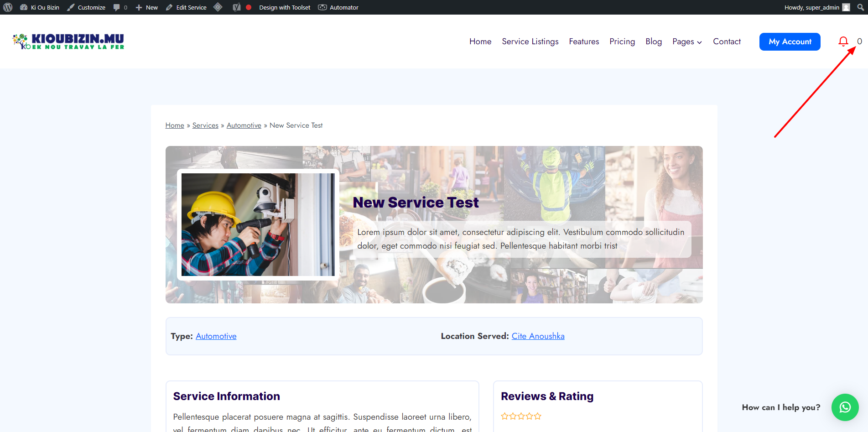This screenshot has width=868, height=432.
Task: Open the admin bar search icon
Action: [860, 7]
